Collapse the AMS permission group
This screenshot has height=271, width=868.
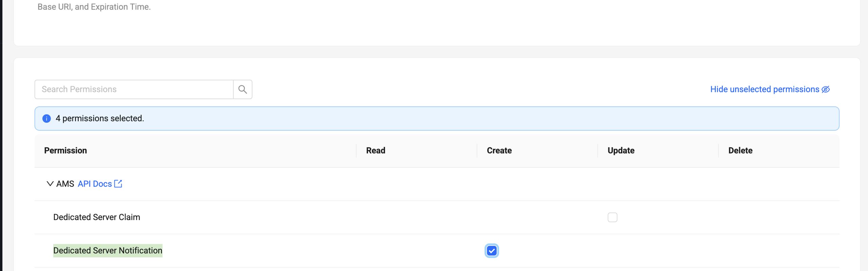click(50, 184)
